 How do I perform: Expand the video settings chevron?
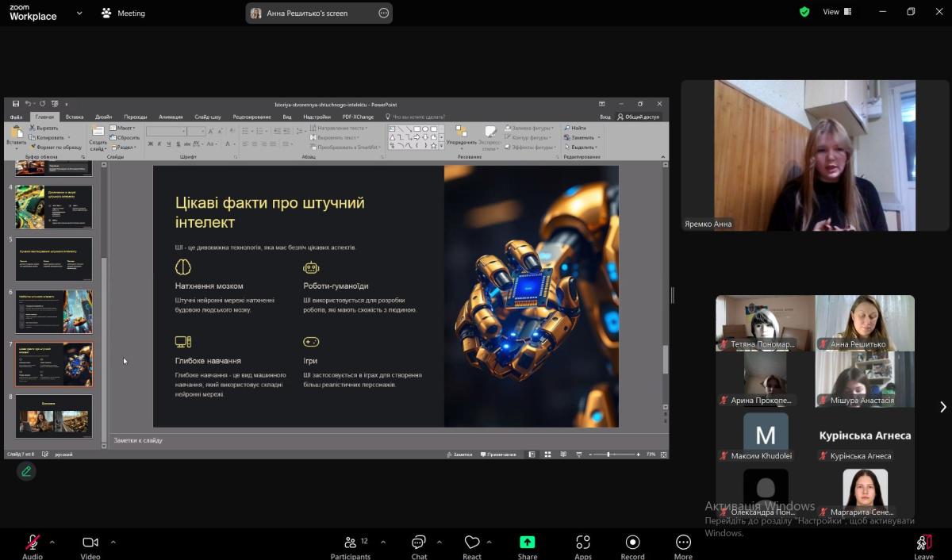(113, 543)
